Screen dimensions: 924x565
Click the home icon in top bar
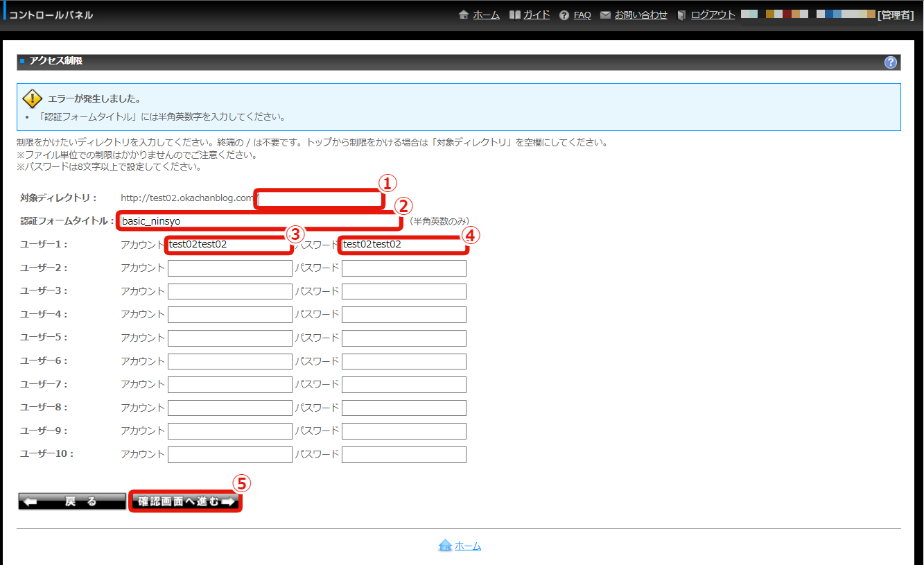pyautogui.click(x=464, y=15)
